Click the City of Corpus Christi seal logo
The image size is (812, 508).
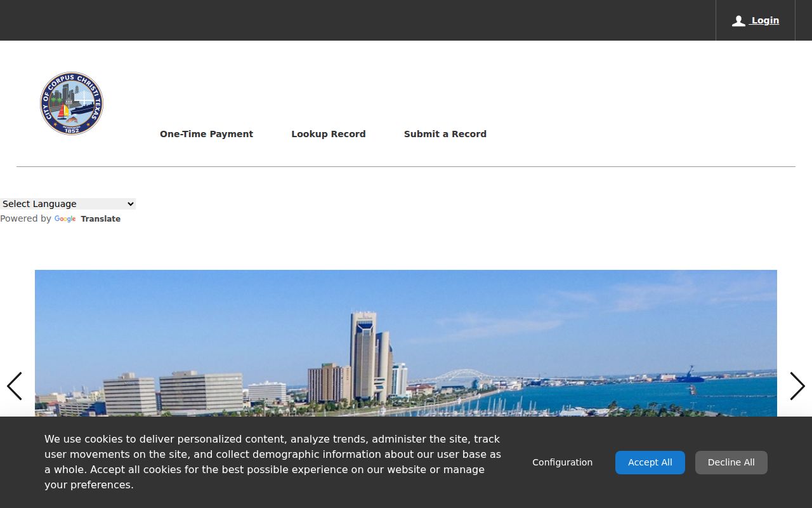(72, 103)
